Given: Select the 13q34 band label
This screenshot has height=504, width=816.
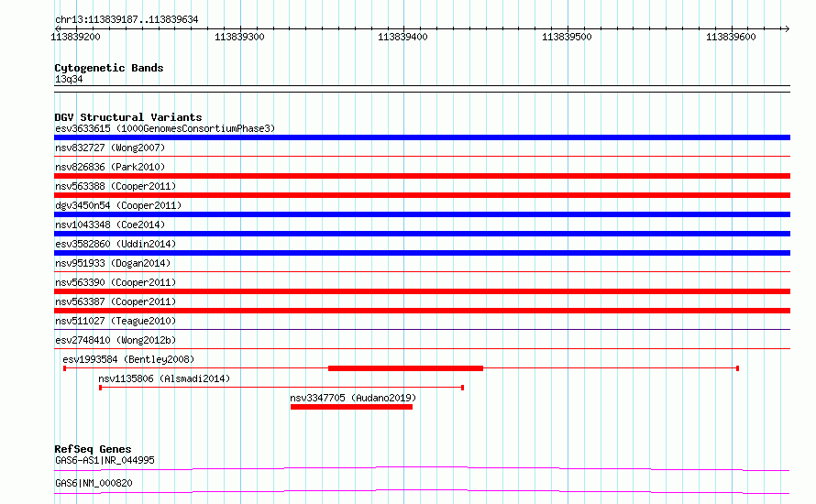Looking at the screenshot, I should pos(69,79).
